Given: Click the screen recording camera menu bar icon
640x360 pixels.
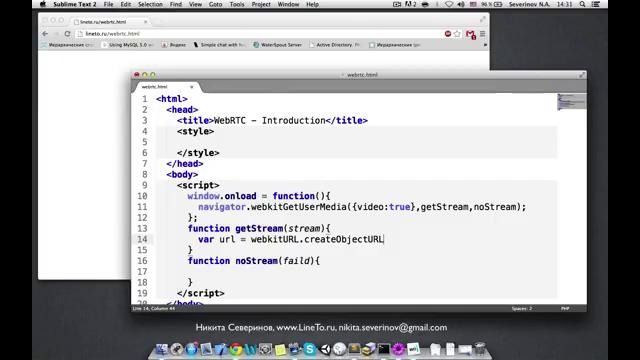Looking at the screenshot, I should (x=397, y=4).
